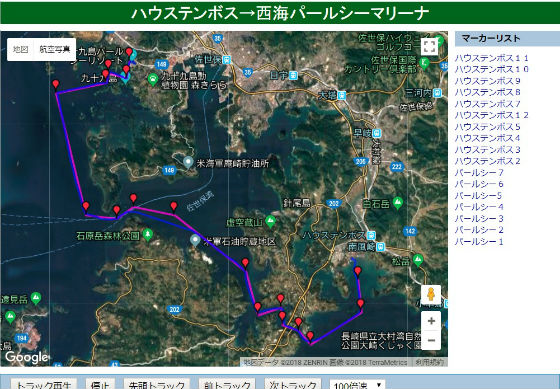
Task: Select パールシー２ in marker list
Action: point(479,230)
